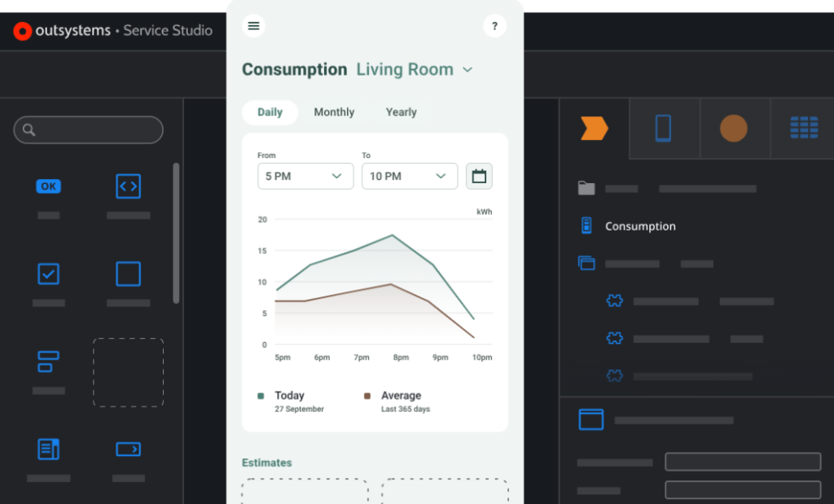Select the Container widget in the toolbox
This screenshot has height=504, width=834.
[x=128, y=274]
